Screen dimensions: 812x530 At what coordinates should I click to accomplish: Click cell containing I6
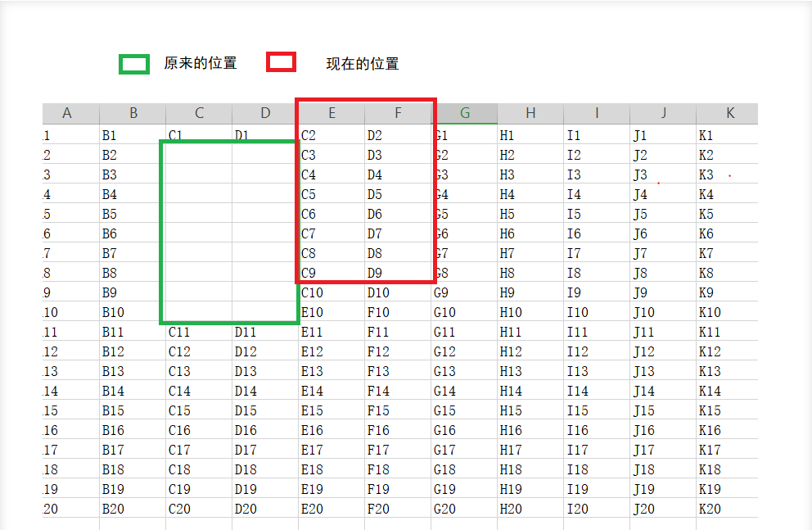pos(597,233)
